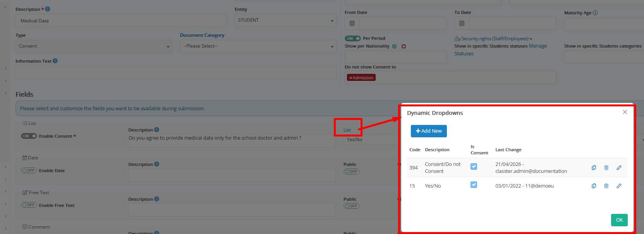Click translation globe next to Information Text
Image resolution: width=644 pixels, height=234 pixels.
[55, 61]
